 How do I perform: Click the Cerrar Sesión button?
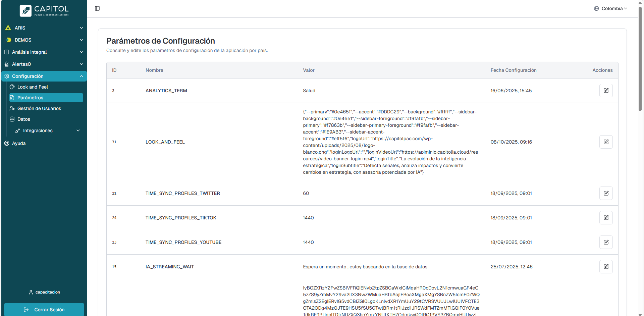(x=44, y=310)
